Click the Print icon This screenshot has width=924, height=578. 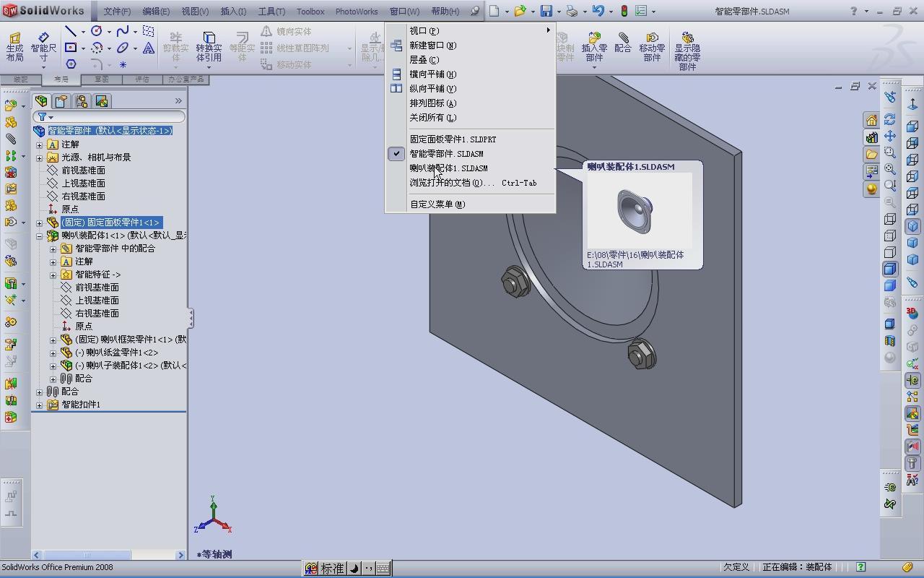[572, 11]
